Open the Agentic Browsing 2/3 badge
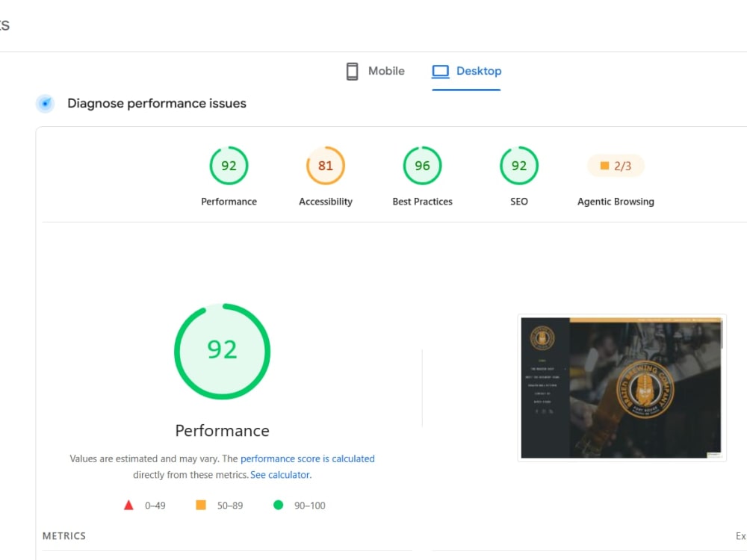Image resolution: width=747 pixels, height=560 pixels. coord(616,166)
